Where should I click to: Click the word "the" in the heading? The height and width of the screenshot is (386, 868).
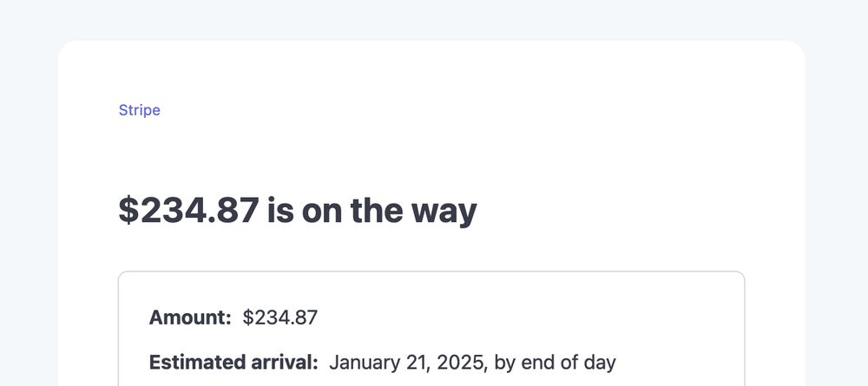377,210
